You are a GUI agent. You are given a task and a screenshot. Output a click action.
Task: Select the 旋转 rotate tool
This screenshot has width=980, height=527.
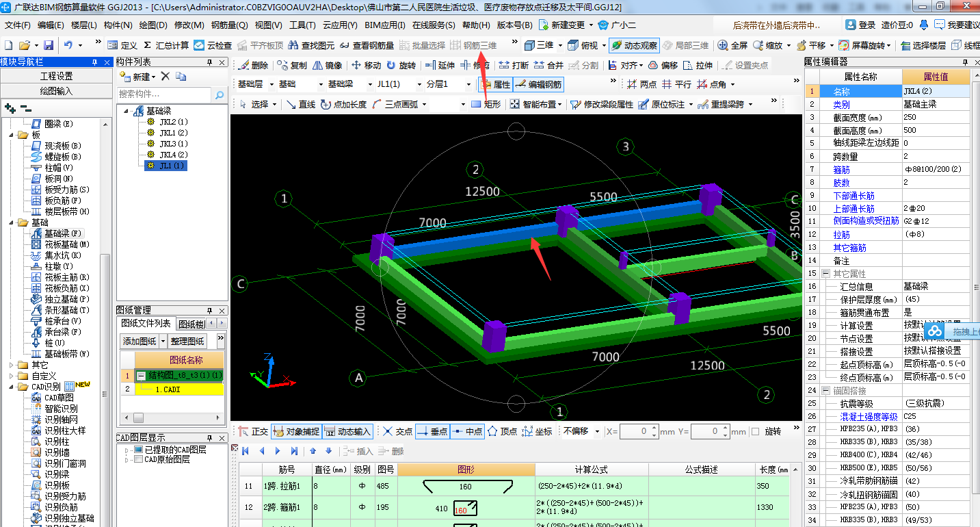pyautogui.click(x=401, y=66)
